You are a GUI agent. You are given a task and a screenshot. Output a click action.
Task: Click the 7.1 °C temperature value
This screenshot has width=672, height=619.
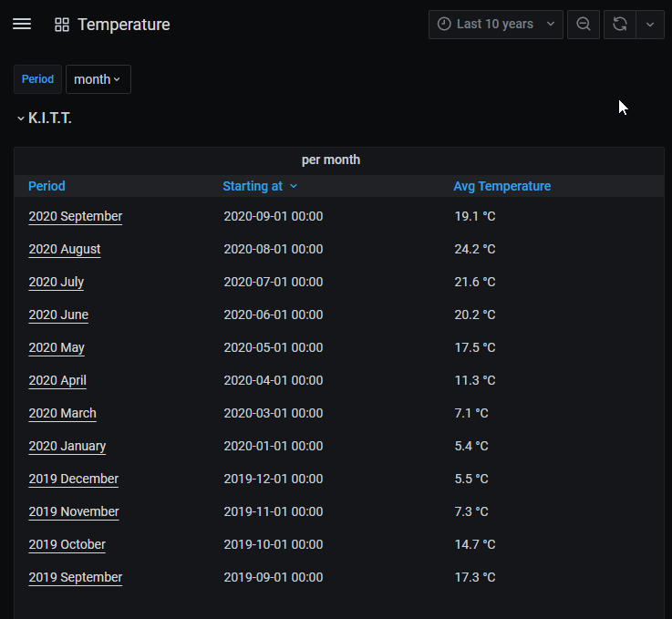[x=471, y=413]
